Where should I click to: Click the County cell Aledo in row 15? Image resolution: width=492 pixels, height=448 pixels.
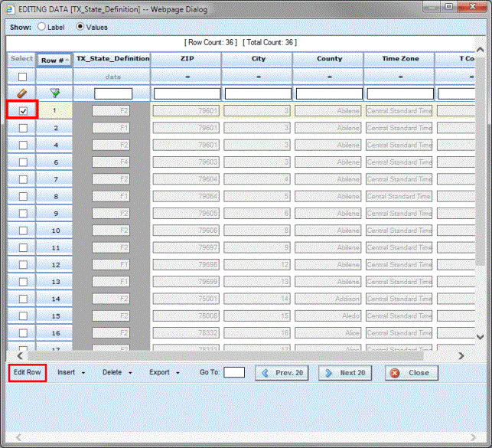328,316
